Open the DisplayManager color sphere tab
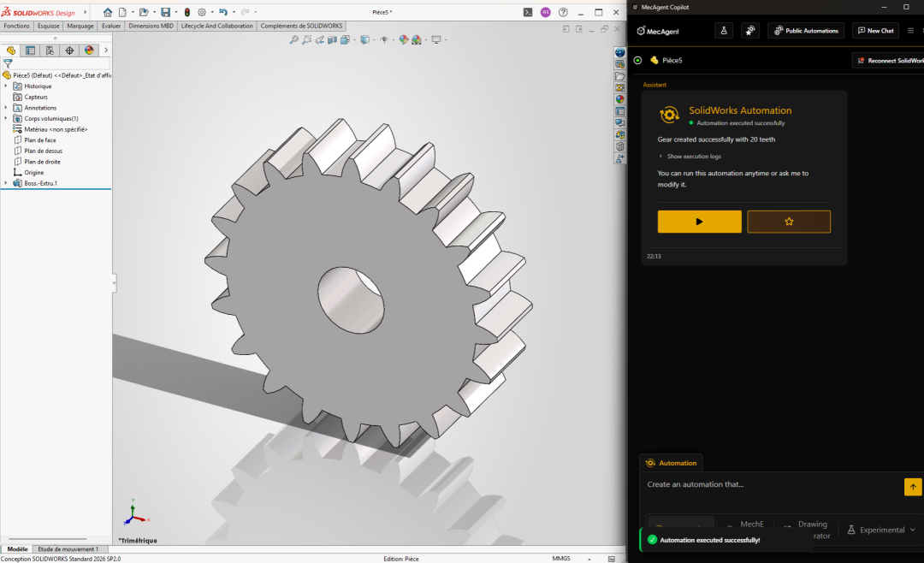This screenshot has width=924, height=563. click(89, 50)
